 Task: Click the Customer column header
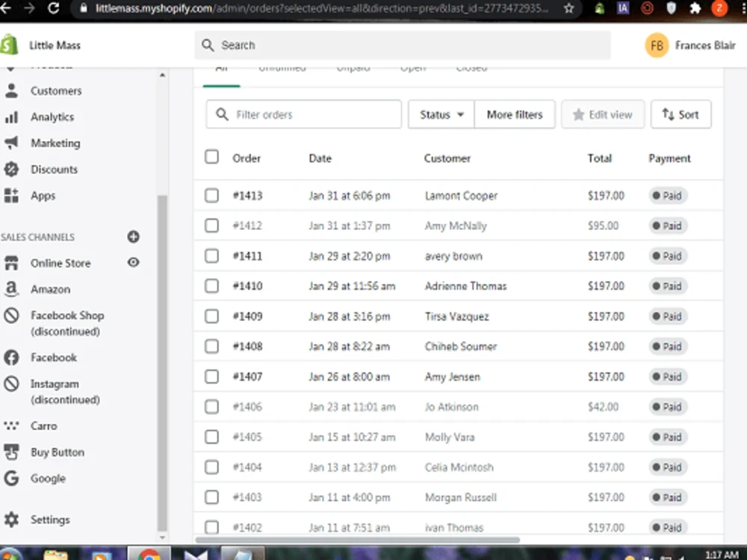[447, 158]
